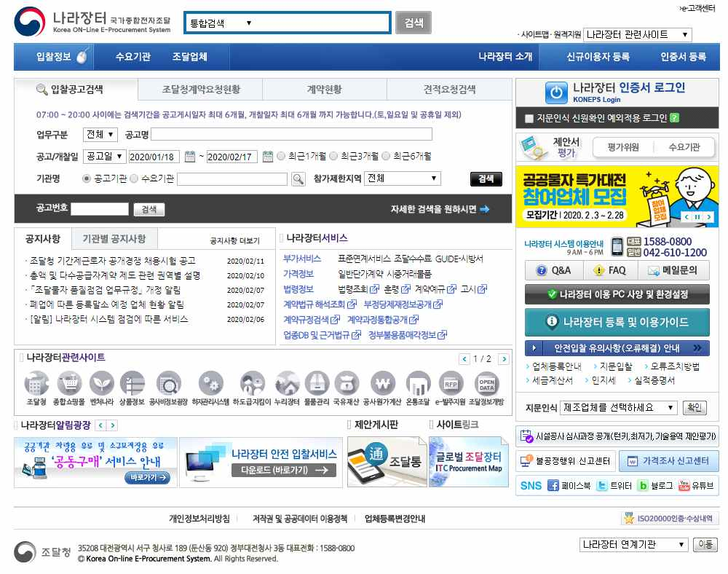Open 블로그 SNS link
728x574 pixels.
(656, 486)
